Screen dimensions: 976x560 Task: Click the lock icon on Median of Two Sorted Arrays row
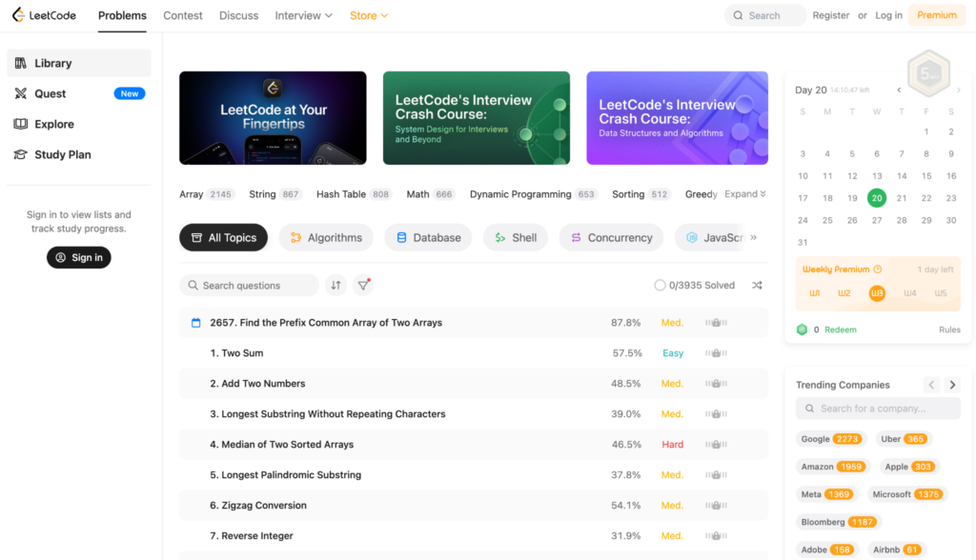tap(716, 444)
